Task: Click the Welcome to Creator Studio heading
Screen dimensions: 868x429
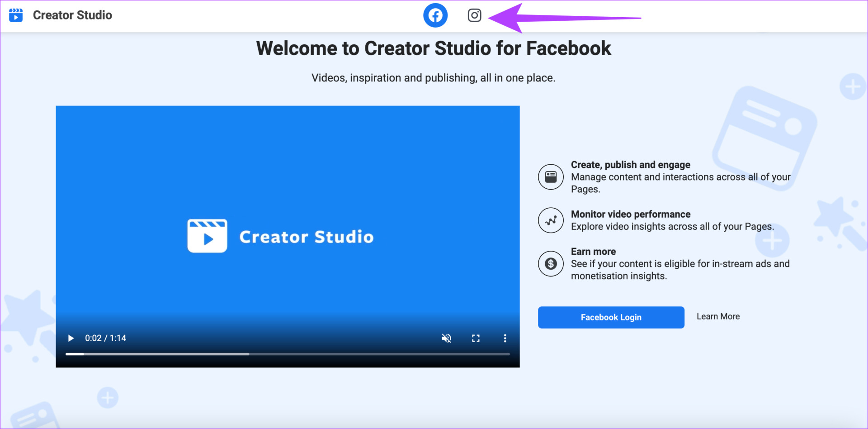Action: pyautogui.click(x=434, y=48)
